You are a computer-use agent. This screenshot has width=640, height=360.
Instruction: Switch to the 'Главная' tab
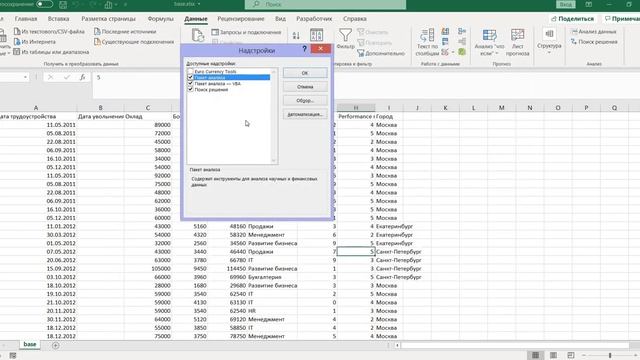click(26, 19)
